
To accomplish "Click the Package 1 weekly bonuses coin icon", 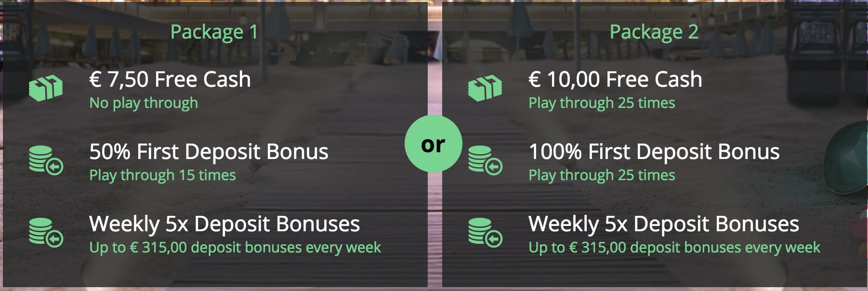I will [46, 233].
